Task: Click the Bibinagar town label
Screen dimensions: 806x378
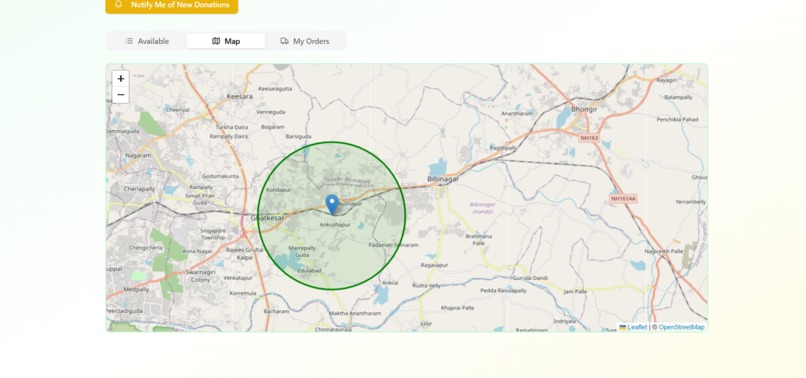Action: tap(443, 179)
